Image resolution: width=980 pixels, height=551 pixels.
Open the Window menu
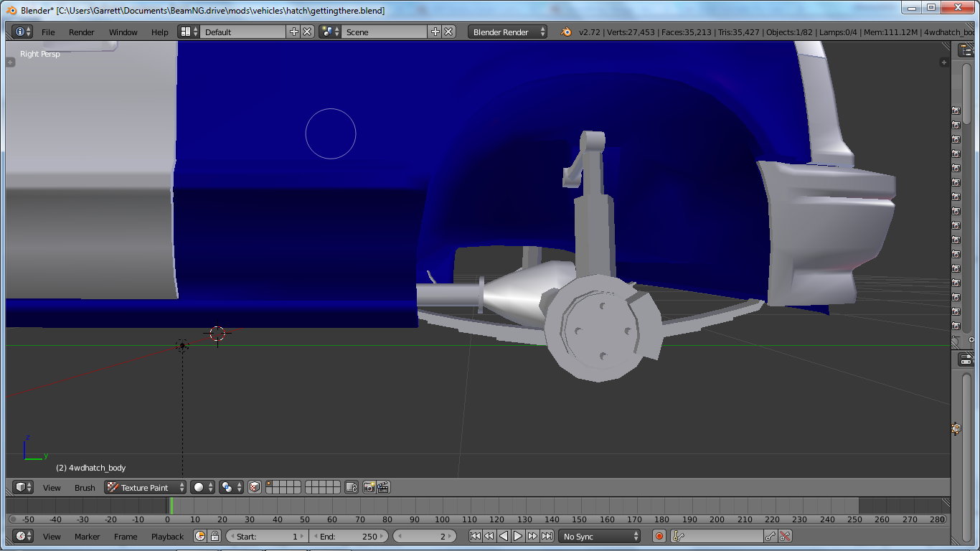coord(123,32)
